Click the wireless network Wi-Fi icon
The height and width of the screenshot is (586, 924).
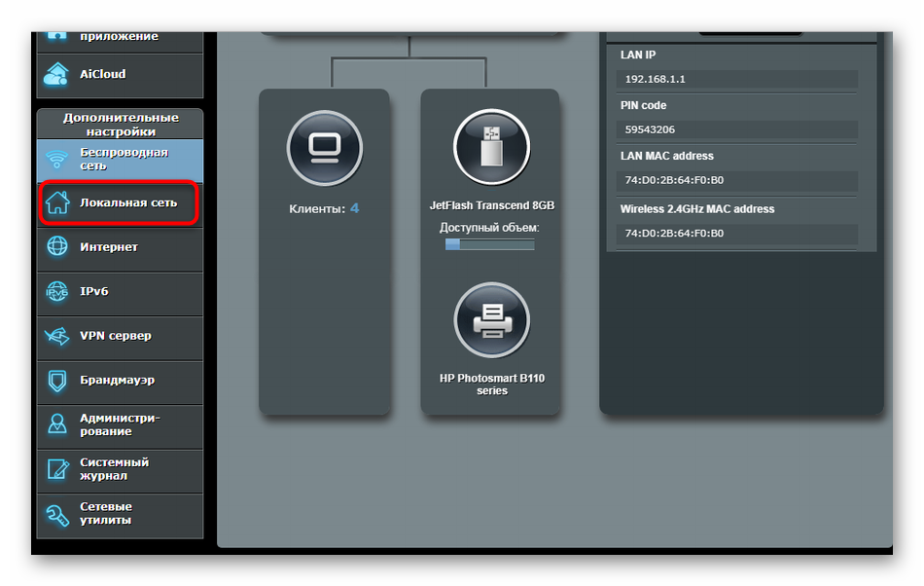pyautogui.click(x=57, y=160)
